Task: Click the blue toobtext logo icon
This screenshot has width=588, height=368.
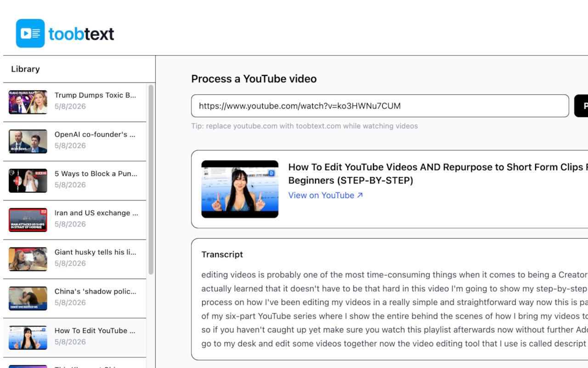Action: pyautogui.click(x=30, y=33)
